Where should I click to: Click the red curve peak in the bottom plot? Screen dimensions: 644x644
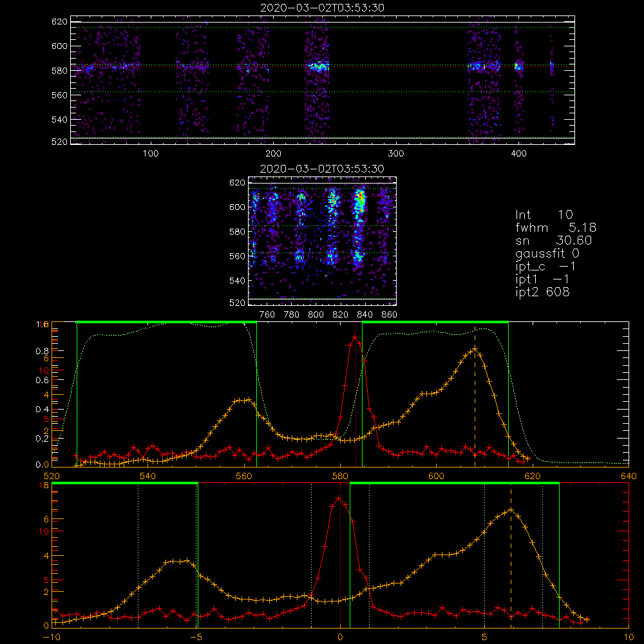339,498
